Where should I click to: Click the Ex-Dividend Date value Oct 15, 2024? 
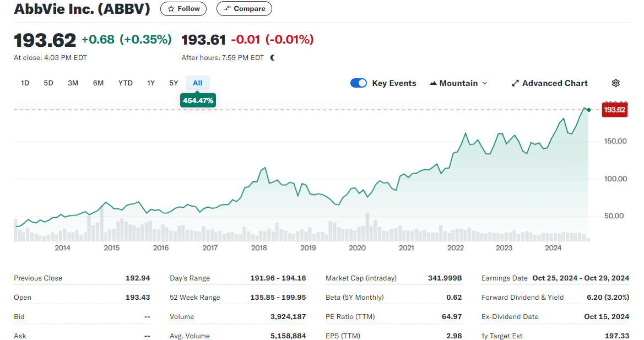(x=607, y=317)
